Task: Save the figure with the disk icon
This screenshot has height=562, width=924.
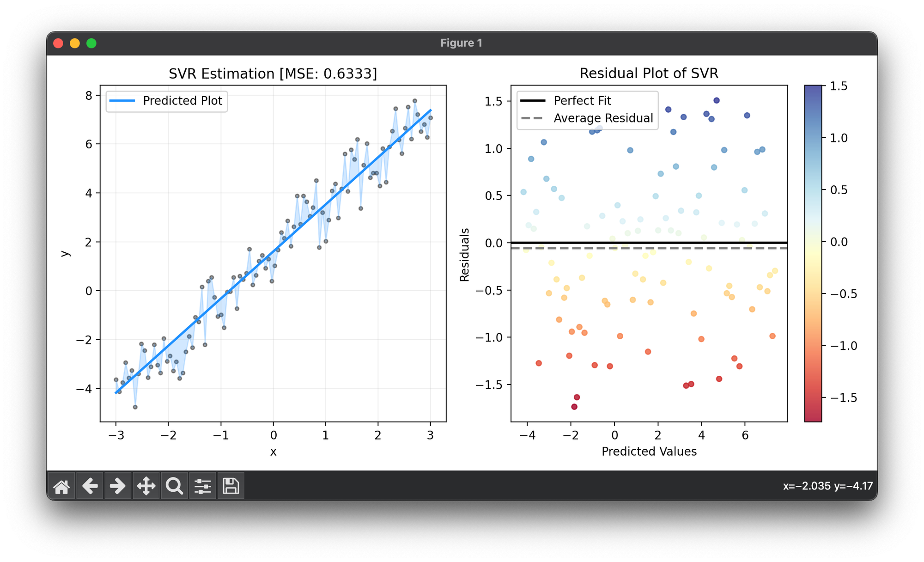Action: point(231,486)
